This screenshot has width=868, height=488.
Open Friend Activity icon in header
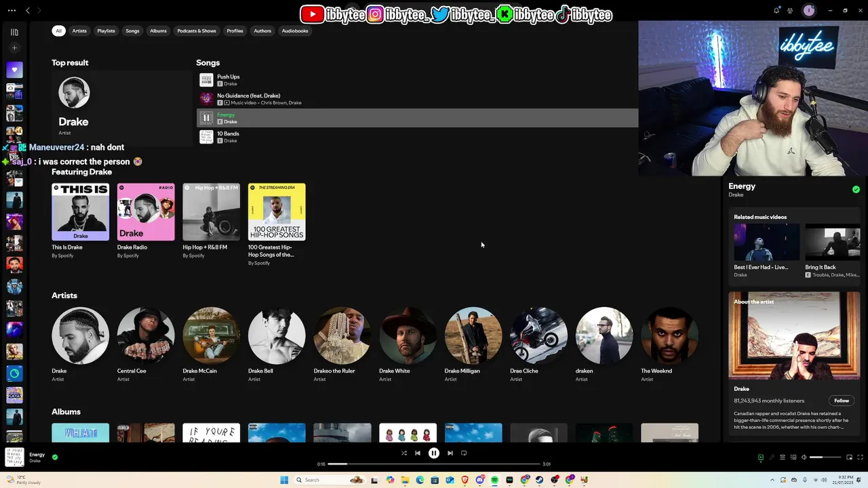[x=790, y=10]
